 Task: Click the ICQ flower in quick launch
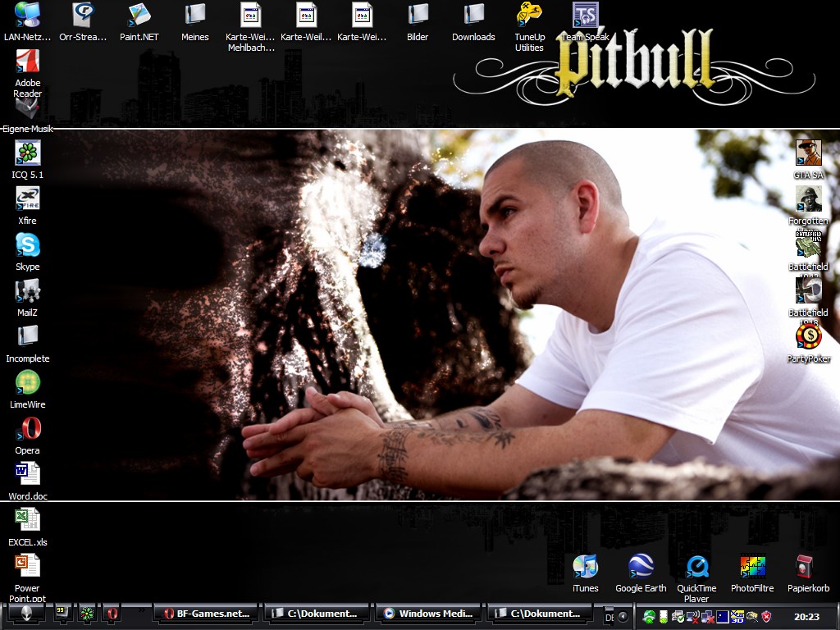click(x=87, y=614)
